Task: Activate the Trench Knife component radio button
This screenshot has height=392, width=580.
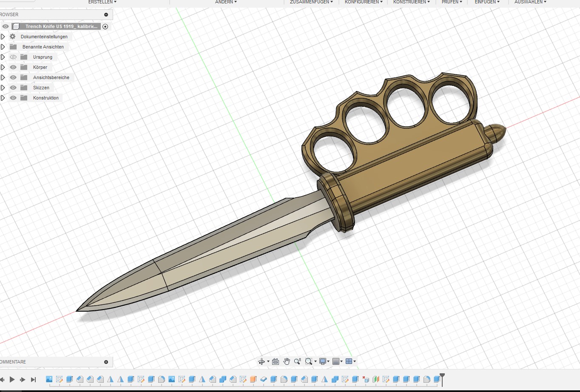Action: pos(105,26)
